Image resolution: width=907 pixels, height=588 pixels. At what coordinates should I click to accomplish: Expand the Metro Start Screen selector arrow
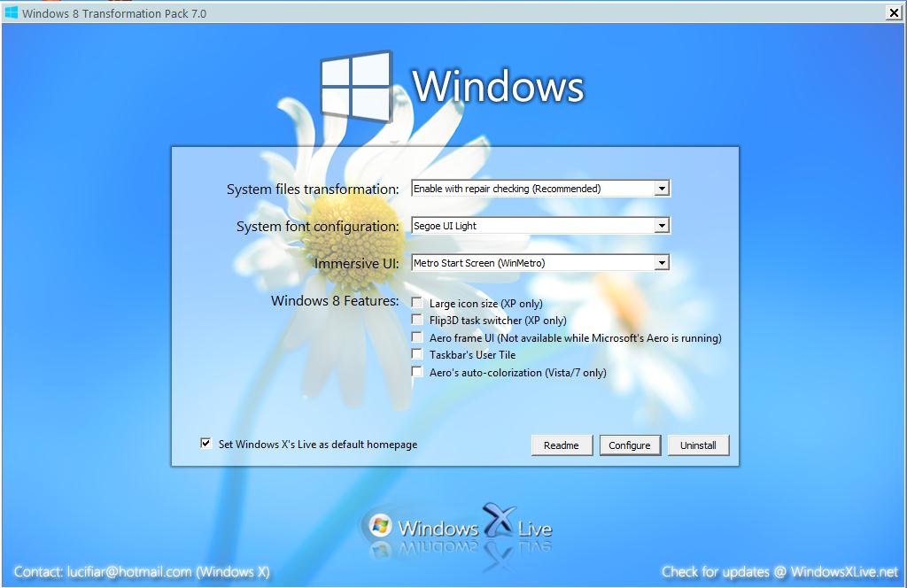662,262
